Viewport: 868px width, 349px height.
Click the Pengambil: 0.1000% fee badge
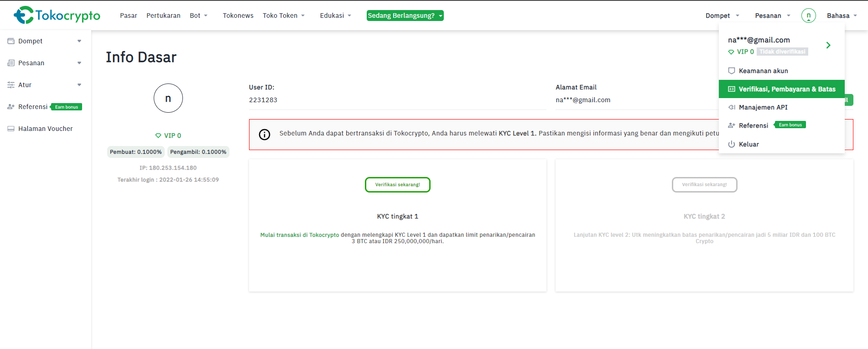tap(198, 152)
